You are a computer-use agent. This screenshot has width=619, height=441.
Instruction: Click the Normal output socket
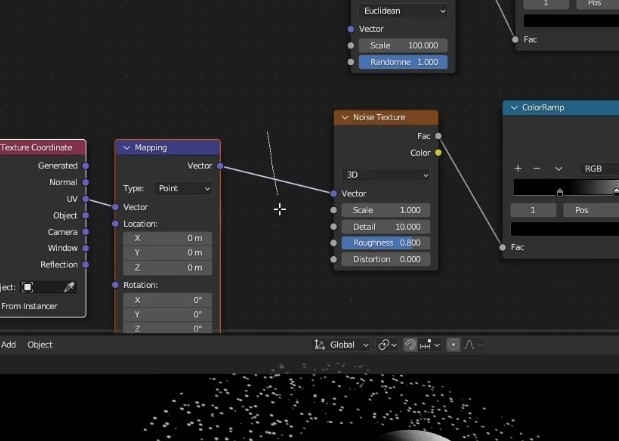86,182
